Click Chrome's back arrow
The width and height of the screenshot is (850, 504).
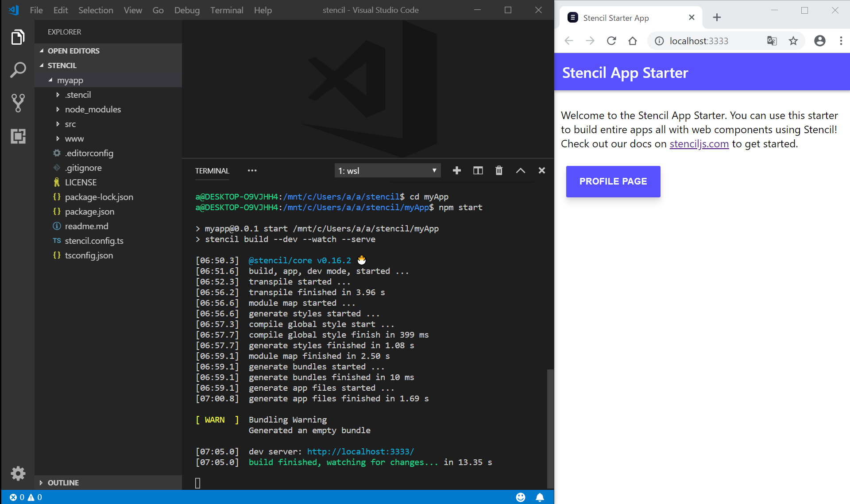tap(569, 41)
